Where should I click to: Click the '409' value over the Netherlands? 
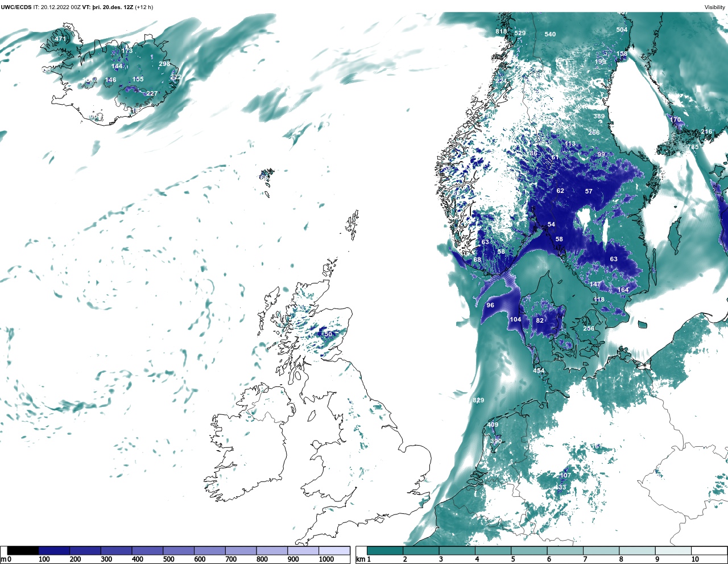(x=493, y=425)
